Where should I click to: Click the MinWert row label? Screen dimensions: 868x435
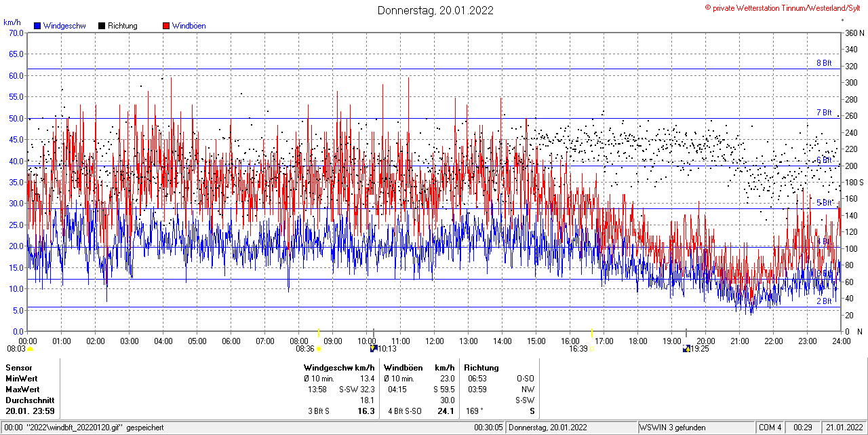tap(22, 379)
